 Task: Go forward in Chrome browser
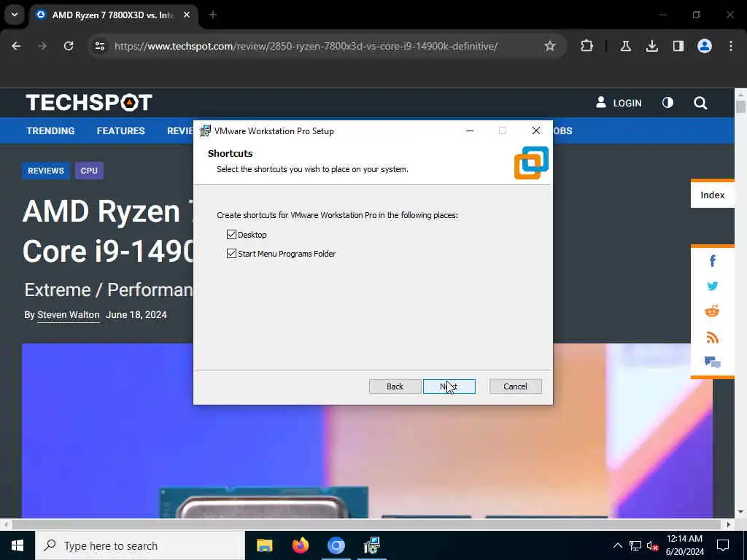click(x=42, y=46)
